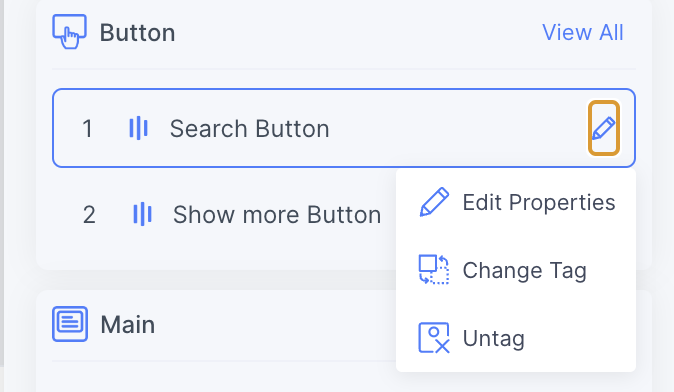Open the View All link for Button
This screenshot has width=674, height=392.
click(x=582, y=33)
